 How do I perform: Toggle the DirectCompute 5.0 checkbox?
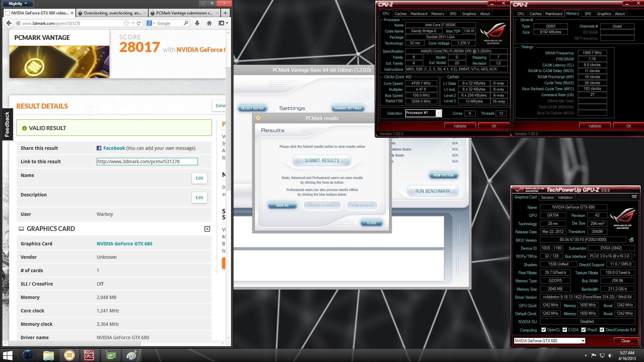tap(602, 330)
